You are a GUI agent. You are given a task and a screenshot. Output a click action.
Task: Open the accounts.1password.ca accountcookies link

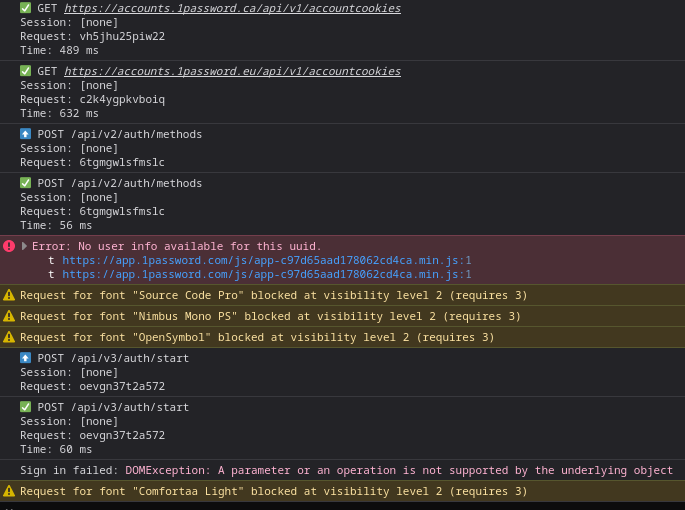pos(232,8)
